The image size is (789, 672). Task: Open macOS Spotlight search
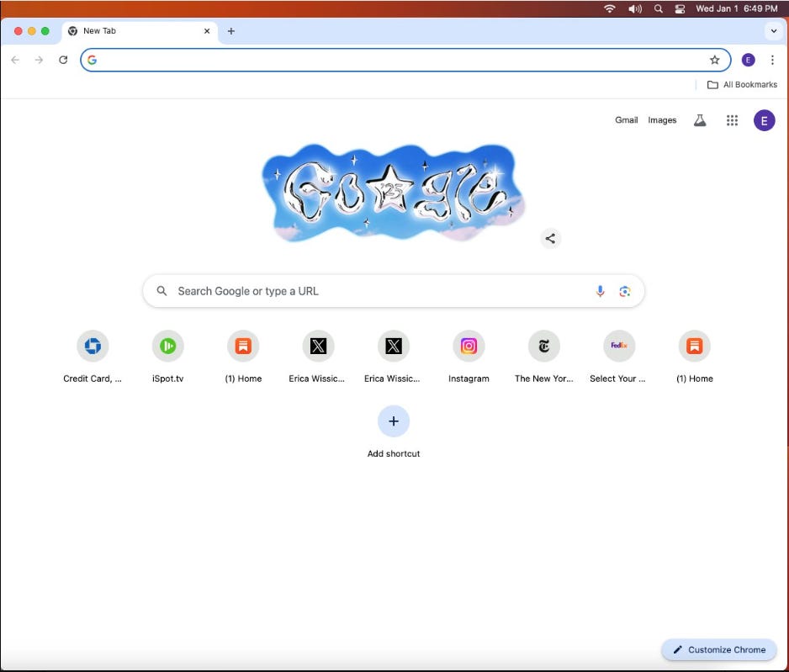point(658,8)
